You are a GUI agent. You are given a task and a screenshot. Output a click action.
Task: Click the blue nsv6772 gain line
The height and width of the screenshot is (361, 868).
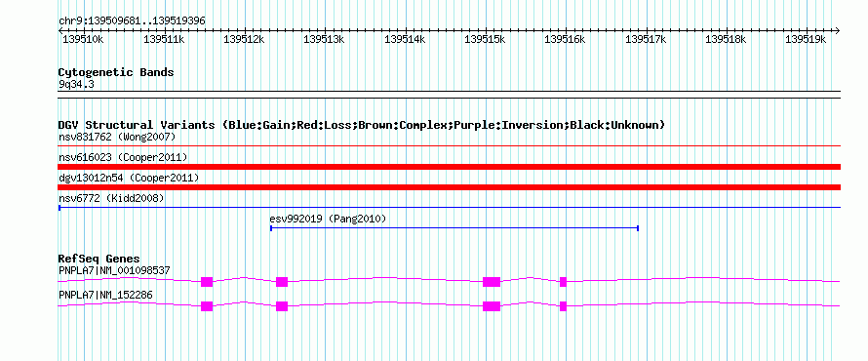[x=449, y=208]
